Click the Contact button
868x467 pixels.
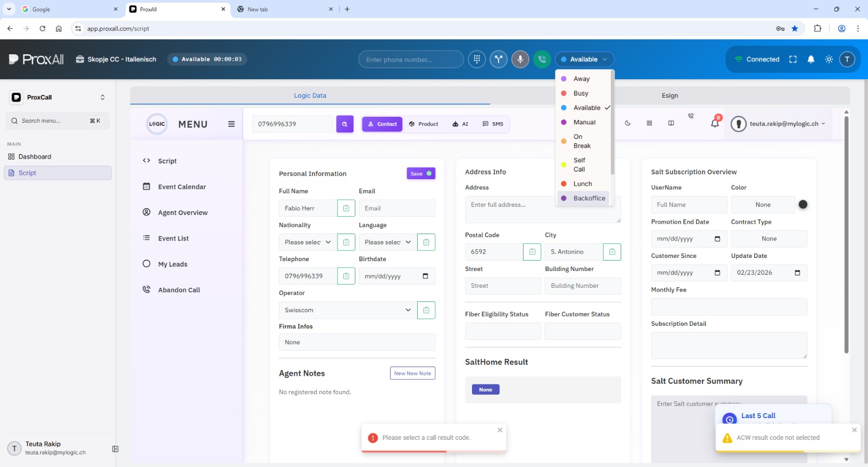[x=382, y=124]
